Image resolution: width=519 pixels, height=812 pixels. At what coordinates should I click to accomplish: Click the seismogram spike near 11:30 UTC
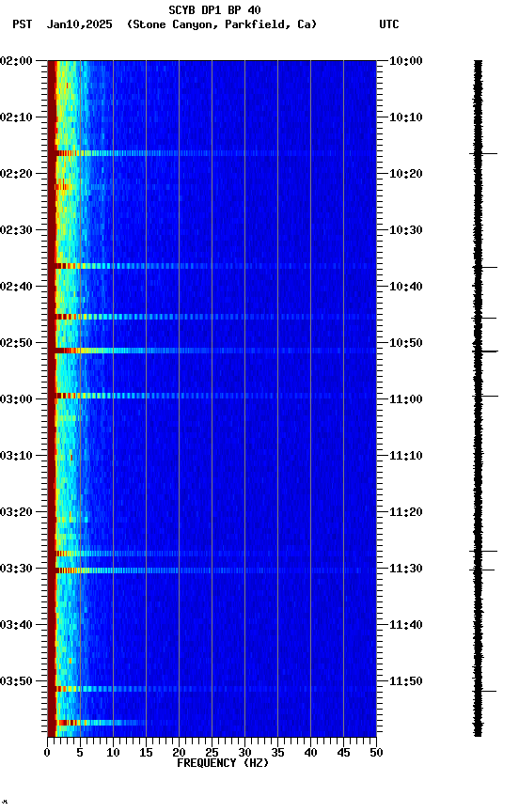click(481, 570)
